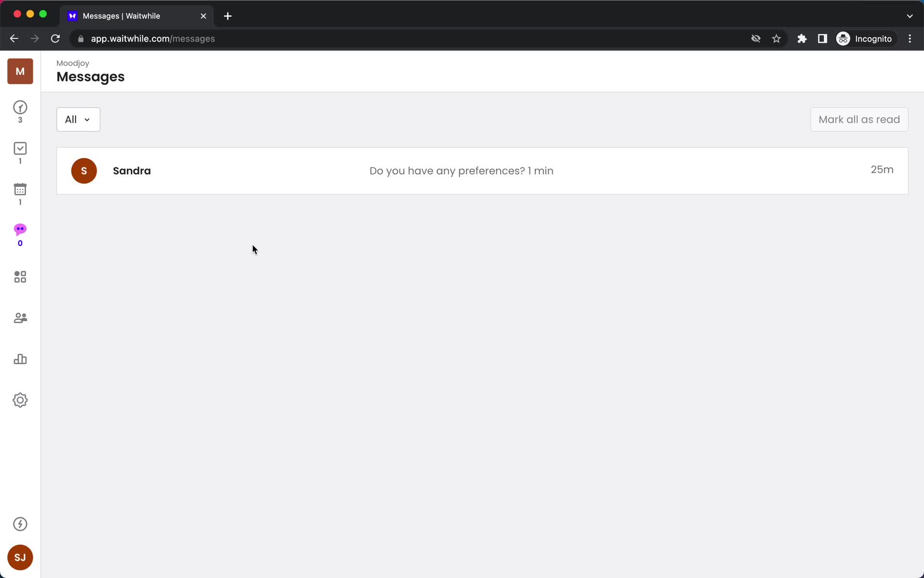This screenshot has width=924, height=578.
Task: Click the M workspace avatar icon
Action: pos(20,71)
